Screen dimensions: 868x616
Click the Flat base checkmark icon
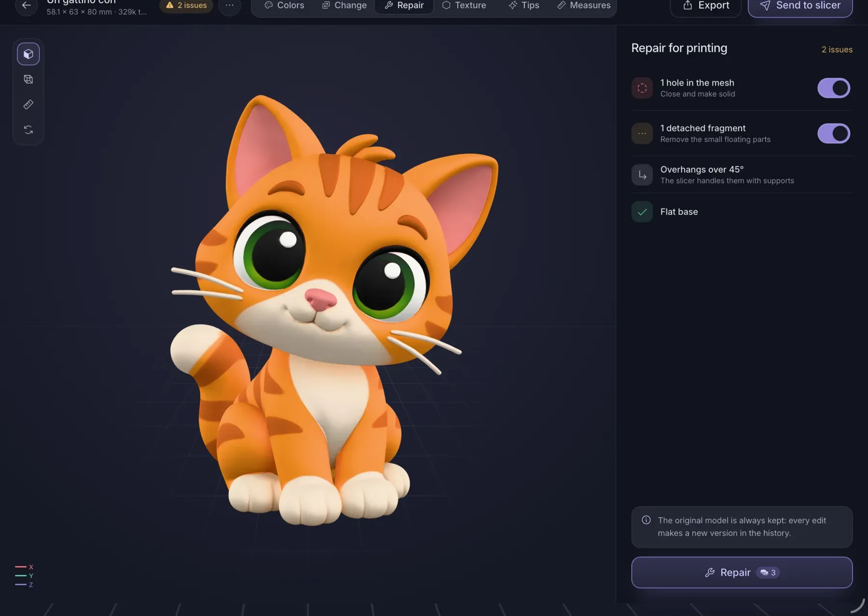click(642, 212)
